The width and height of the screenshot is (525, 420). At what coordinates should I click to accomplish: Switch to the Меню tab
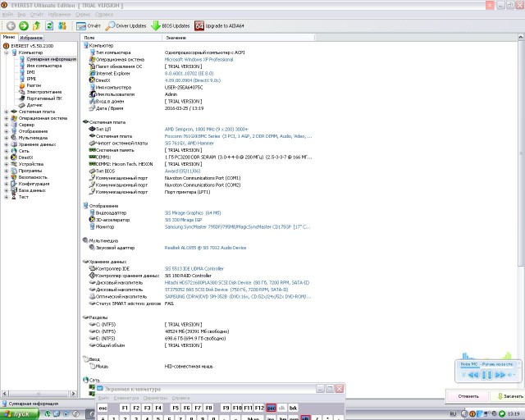click(x=9, y=37)
